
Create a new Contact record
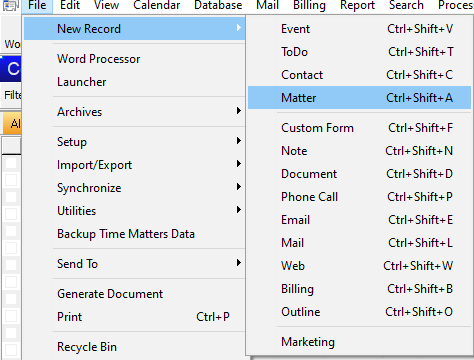coord(359,75)
